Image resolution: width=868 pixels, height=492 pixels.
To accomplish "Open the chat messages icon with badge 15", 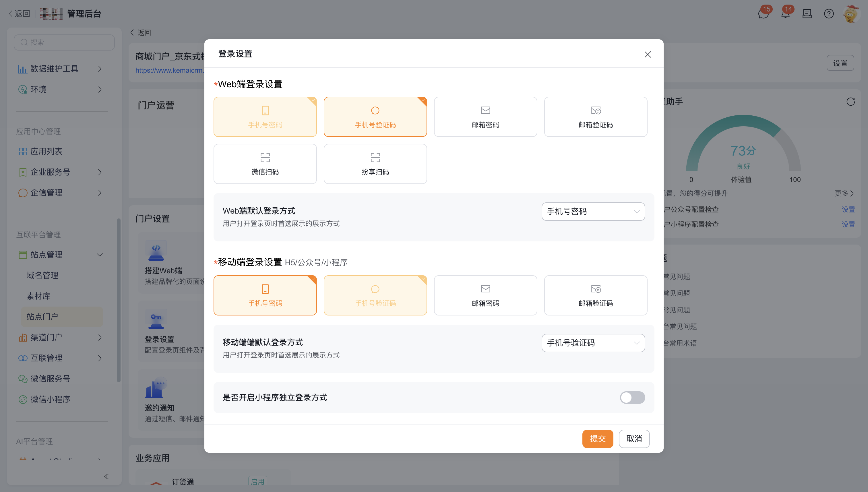I will click(763, 14).
